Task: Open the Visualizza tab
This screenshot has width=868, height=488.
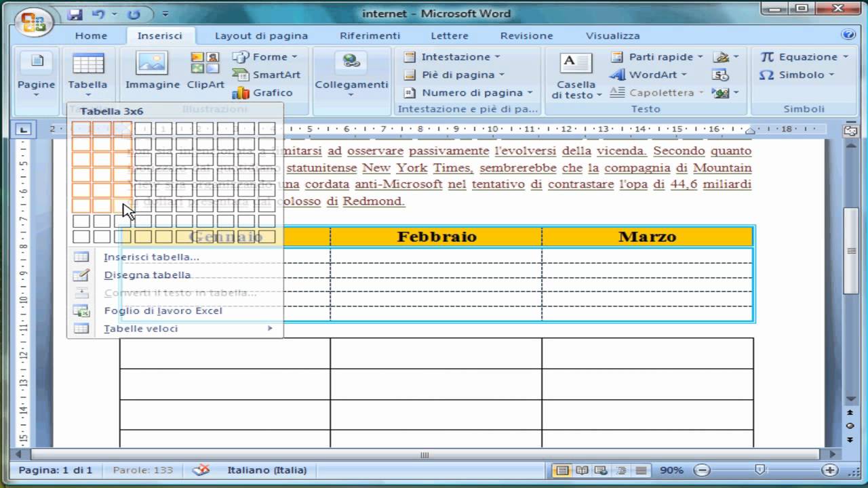Action: click(x=612, y=36)
